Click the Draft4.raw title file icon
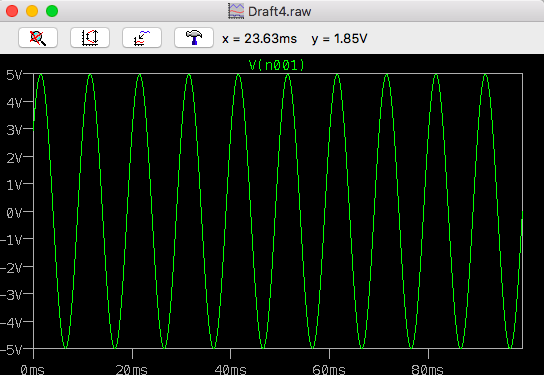The image size is (544, 375). [x=236, y=11]
